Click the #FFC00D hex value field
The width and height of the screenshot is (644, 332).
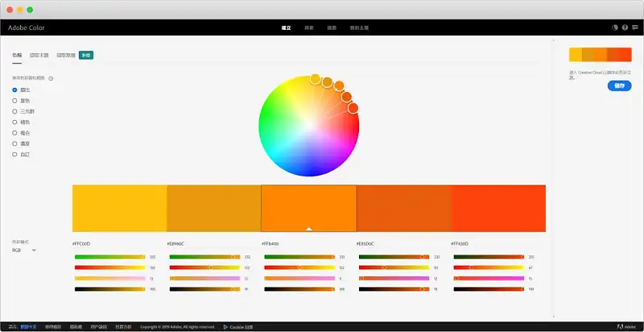[x=81, y=243]
